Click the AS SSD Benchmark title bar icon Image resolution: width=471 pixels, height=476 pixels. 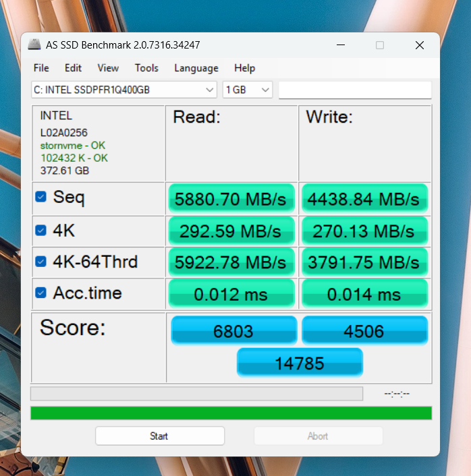pyautogui.click(x=34, y=45)
